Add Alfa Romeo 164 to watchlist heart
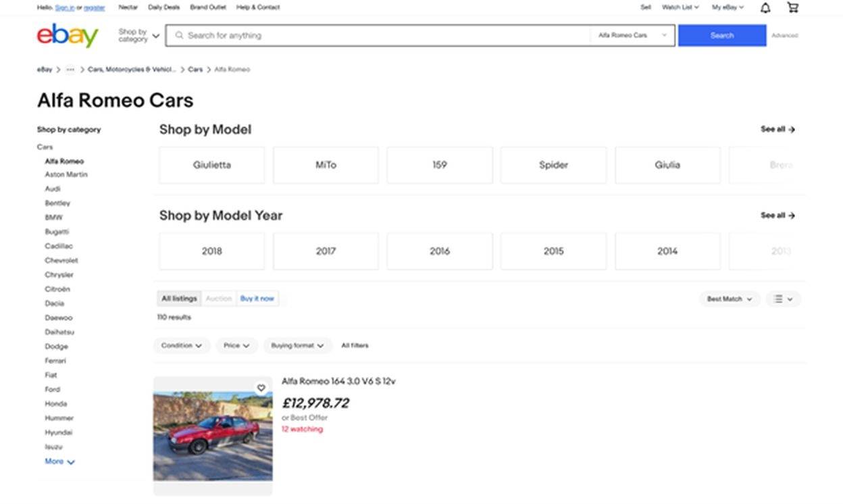Viewport: 843px width, 504px height. (261, 388)
